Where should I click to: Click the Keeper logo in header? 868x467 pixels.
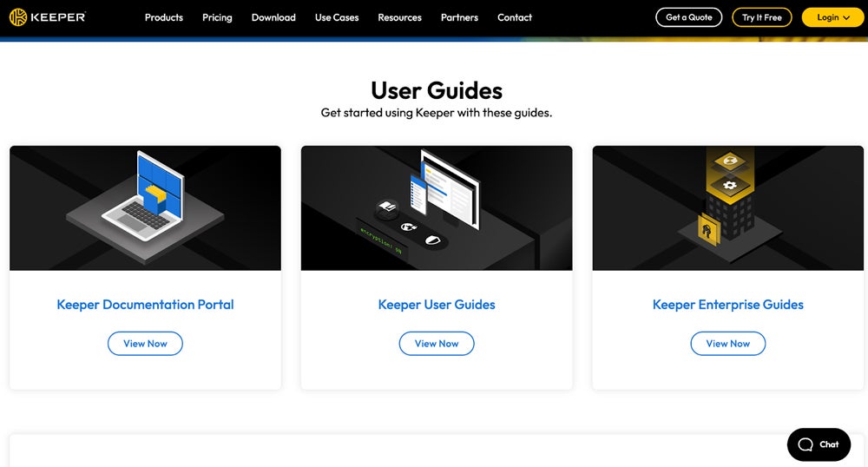(48, 17)
